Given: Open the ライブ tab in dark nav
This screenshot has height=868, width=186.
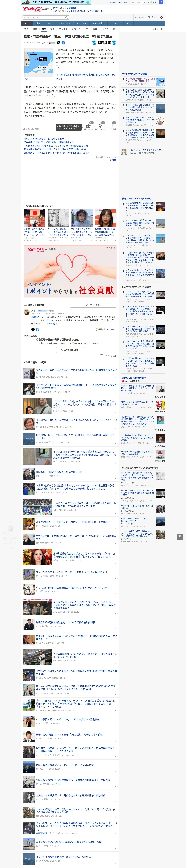Looking at the screenshot, I should pos(49,24).
